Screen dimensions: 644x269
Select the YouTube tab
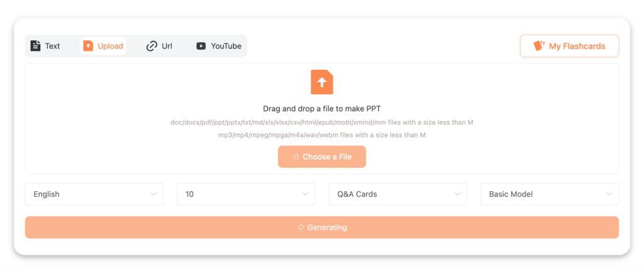coord(219,46)
